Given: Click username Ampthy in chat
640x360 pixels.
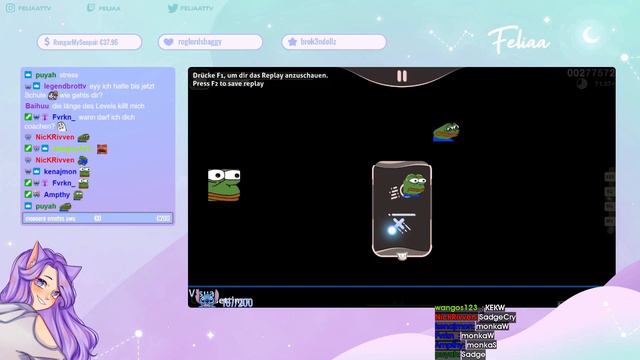Looking at the screenshot, I should coord(57,195).
